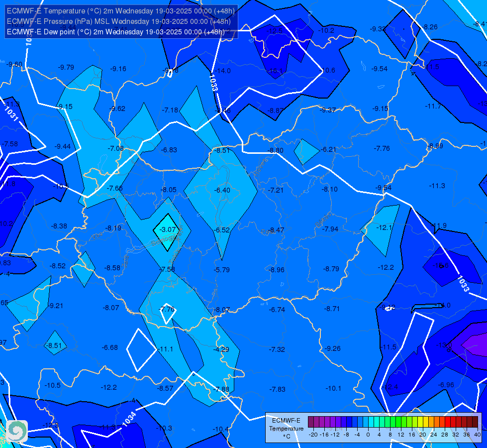
Task: Click the map value -12.5
Action: [275, 31]
